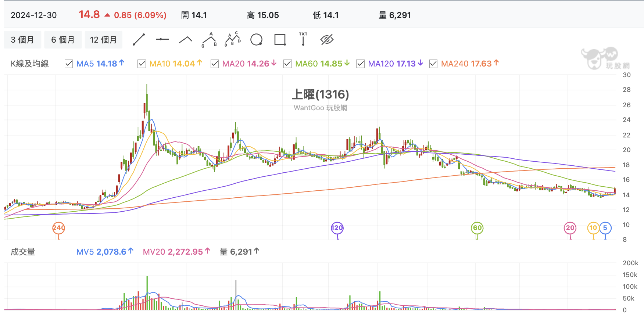
Task: Click the 10 moving average marker
Action: [593, 228]
